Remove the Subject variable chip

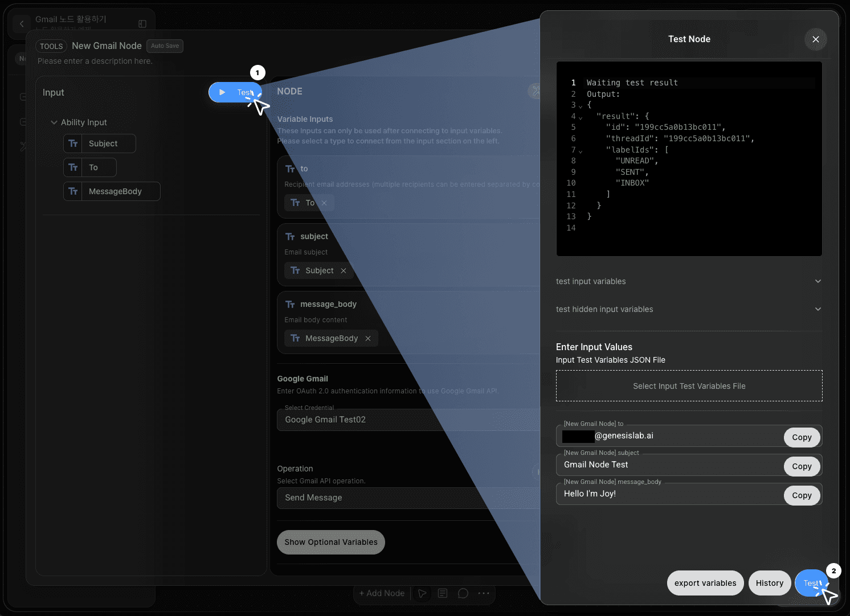[344, 270]
